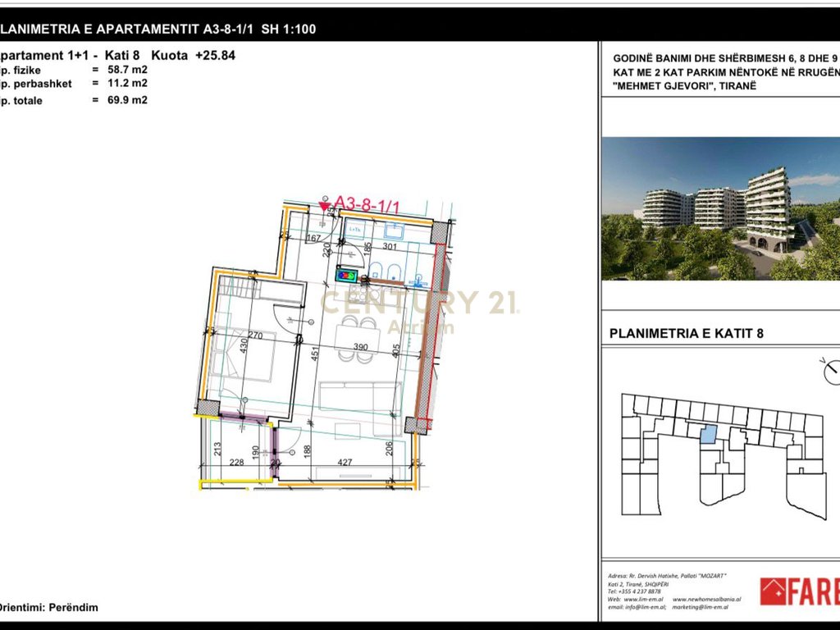Click the Kuota +25.84 text
The height and width of the screenshot is (630, 840).
point(194,55)
